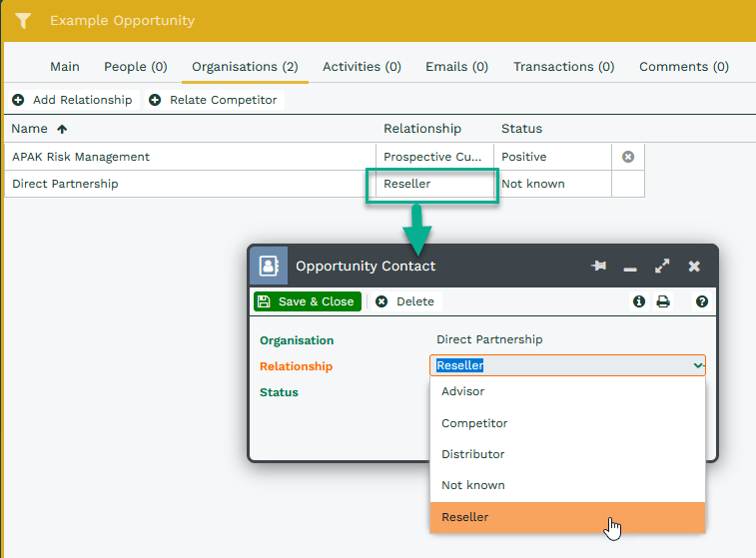Show the Comments (0) tab
This screenshot has height=558, width=756.
click(x=684, y=67)
